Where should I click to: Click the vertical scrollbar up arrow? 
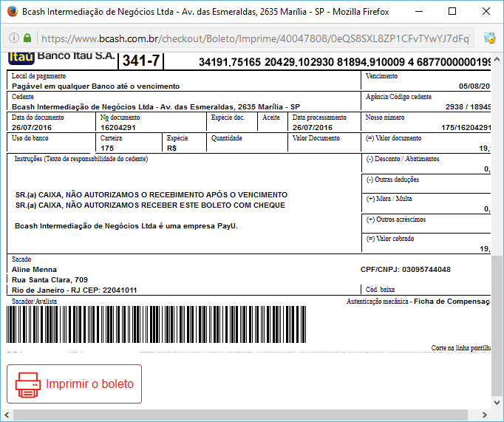click(x=497, y=59)
